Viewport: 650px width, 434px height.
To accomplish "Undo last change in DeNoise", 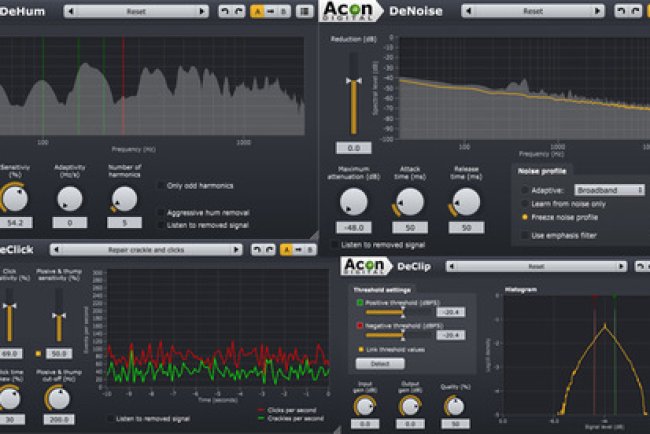I will [x=621, y=11].
